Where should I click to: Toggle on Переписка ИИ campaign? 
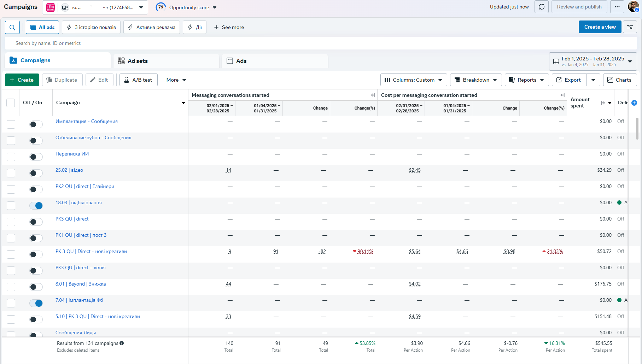[x=36, y=157]
